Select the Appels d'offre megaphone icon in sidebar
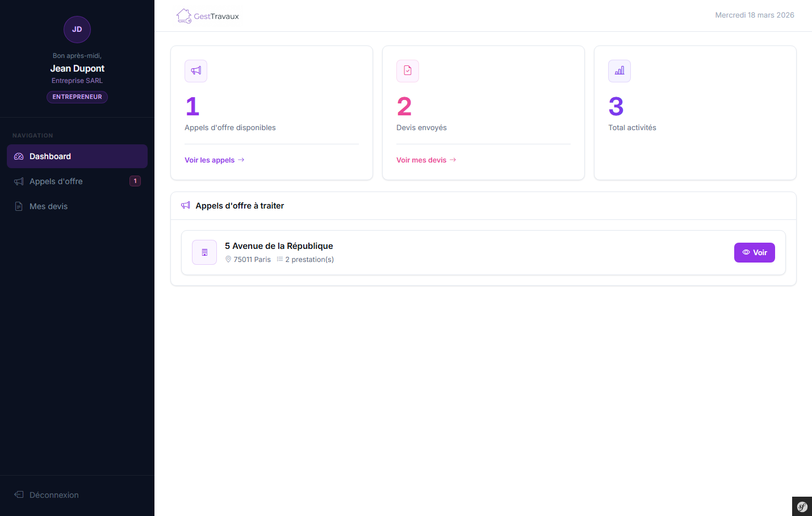This screenshot has height=516, width=812. tap(18, 181)
